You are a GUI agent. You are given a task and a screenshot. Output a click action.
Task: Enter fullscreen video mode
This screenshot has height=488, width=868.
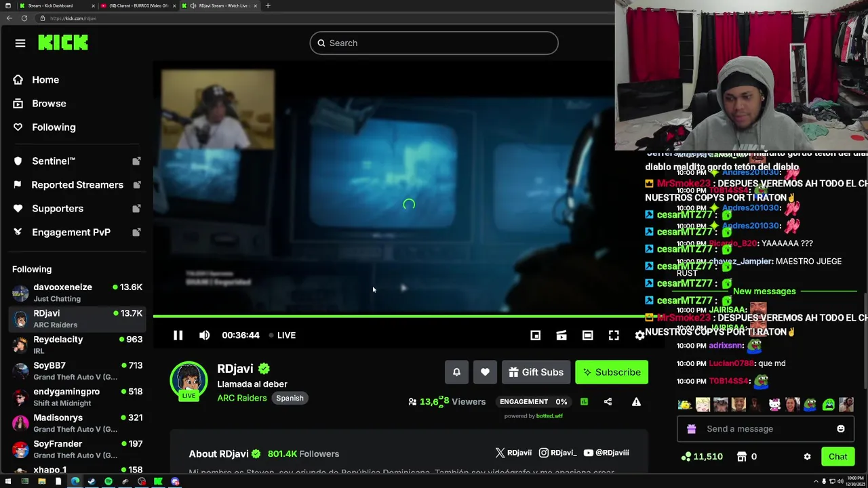click(614, 335)
